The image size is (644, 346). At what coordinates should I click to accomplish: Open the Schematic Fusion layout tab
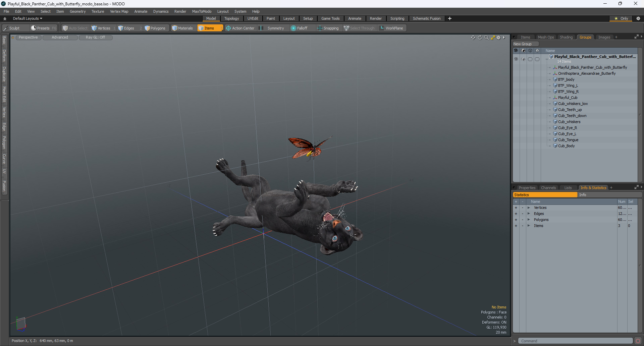427,18
